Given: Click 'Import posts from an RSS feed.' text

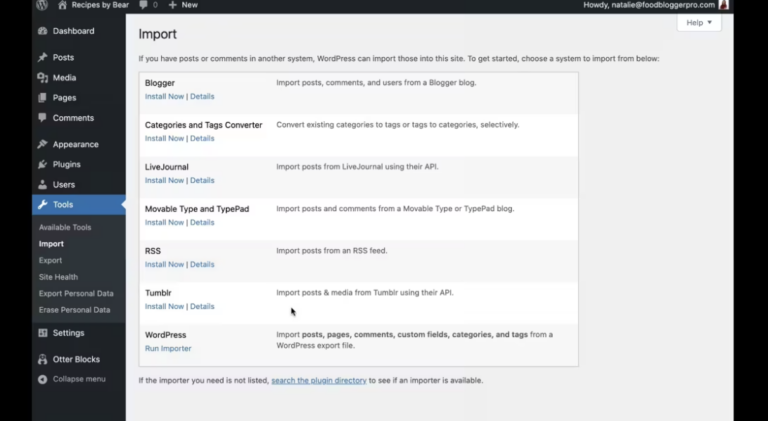Looking at the screenshot, I should 332,251.
